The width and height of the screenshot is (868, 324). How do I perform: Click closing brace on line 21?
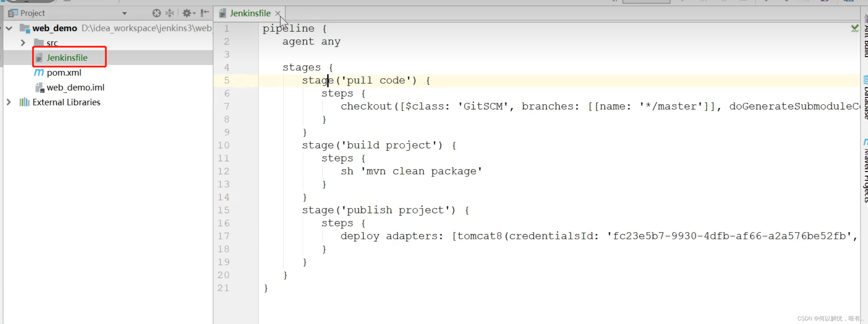pyautogui.click(x=266, y=288)
